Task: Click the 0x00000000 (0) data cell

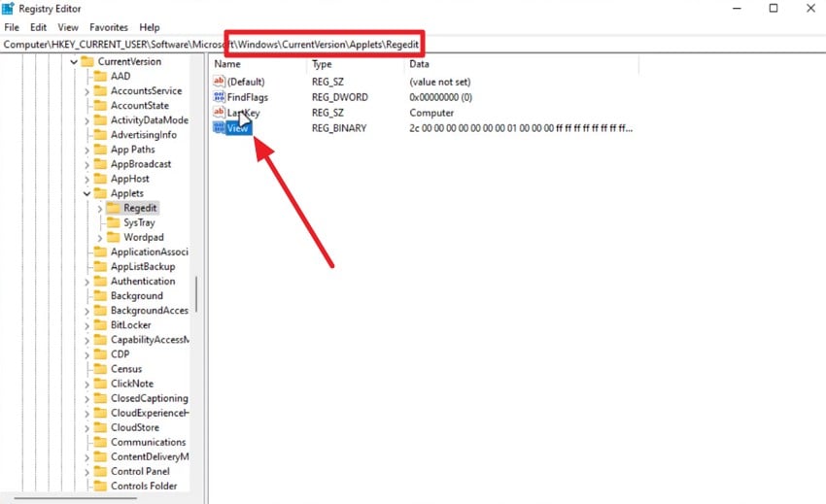Action: pyautogui.click(x=440, y=97)
